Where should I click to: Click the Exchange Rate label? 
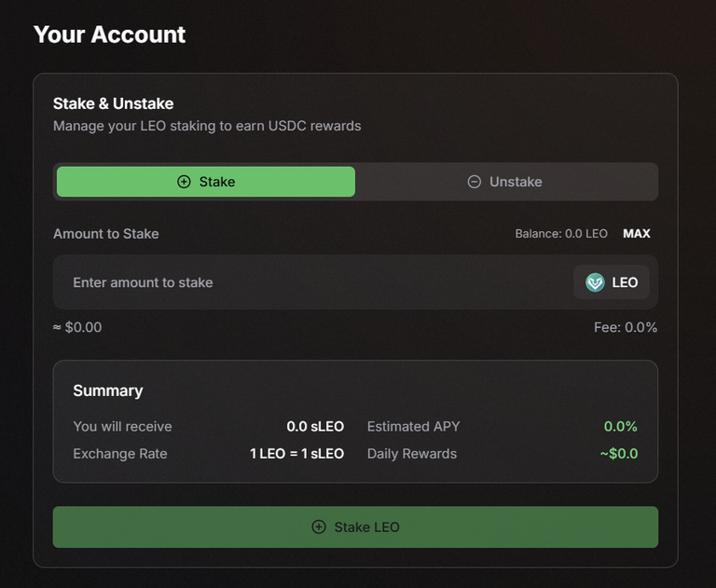[x=120, y=454]
